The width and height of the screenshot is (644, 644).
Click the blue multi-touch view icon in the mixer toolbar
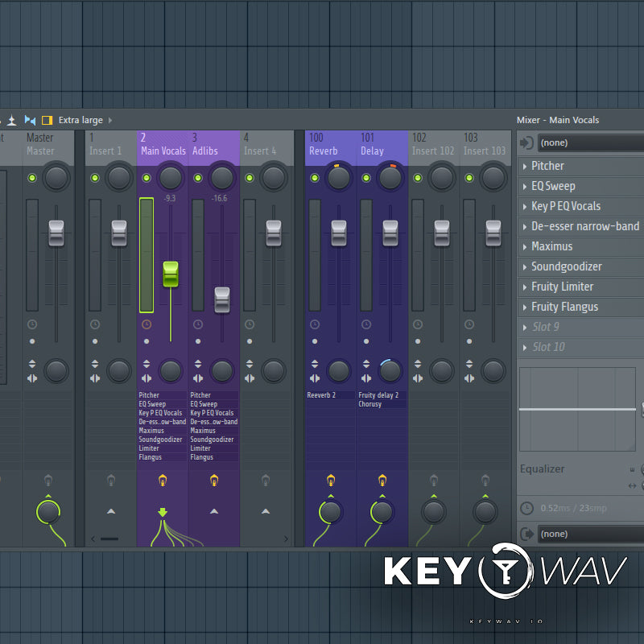coord(30,120)
